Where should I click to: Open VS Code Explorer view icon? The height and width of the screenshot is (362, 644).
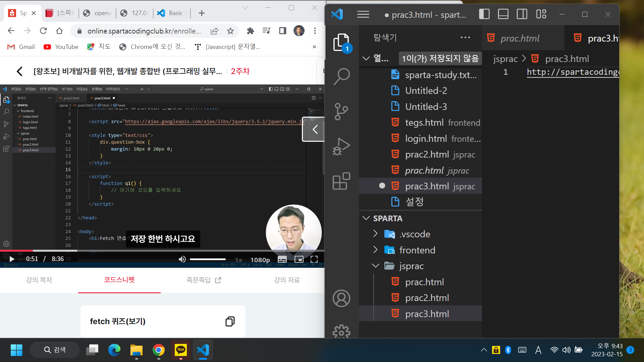click(341, 43)
